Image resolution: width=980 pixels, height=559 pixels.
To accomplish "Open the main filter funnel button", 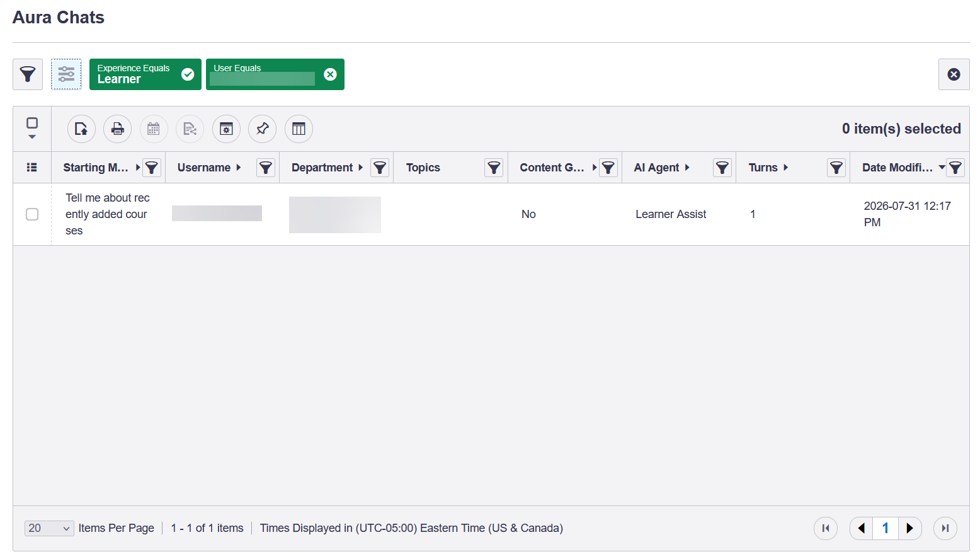I will click(x=28, y=74).
